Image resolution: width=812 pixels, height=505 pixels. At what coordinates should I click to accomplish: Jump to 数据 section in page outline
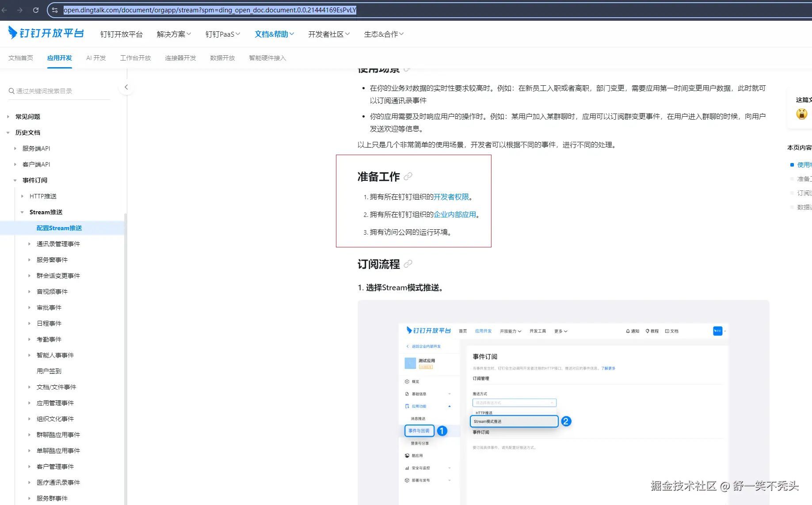coord(804,207)
